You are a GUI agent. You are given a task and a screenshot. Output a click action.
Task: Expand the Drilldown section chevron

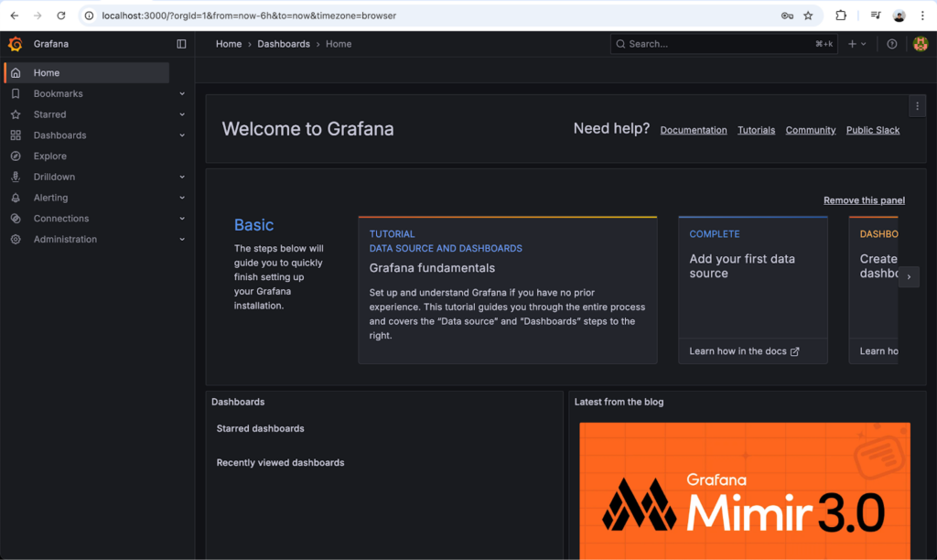pyautogui.click(x=182, y=177)
